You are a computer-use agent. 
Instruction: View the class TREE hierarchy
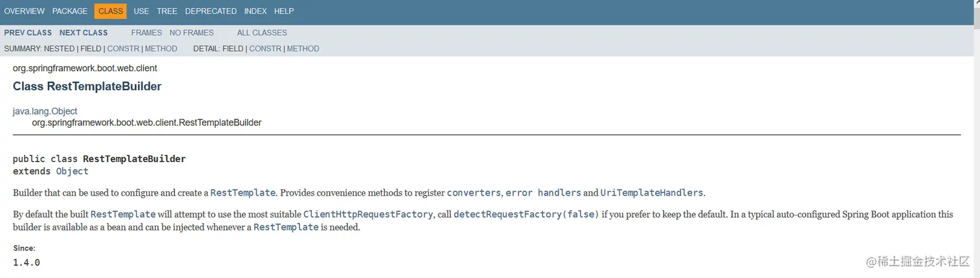(167, 11)
